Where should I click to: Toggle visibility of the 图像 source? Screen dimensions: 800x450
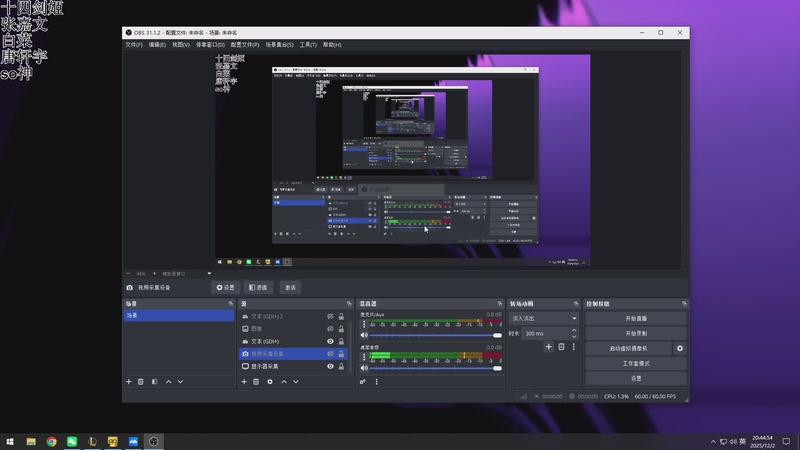point(330,329)
